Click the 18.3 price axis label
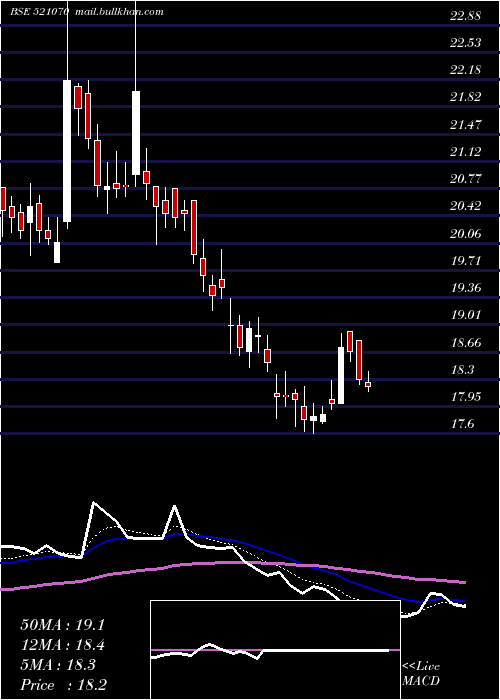500x700 pixels. point(462,370)
